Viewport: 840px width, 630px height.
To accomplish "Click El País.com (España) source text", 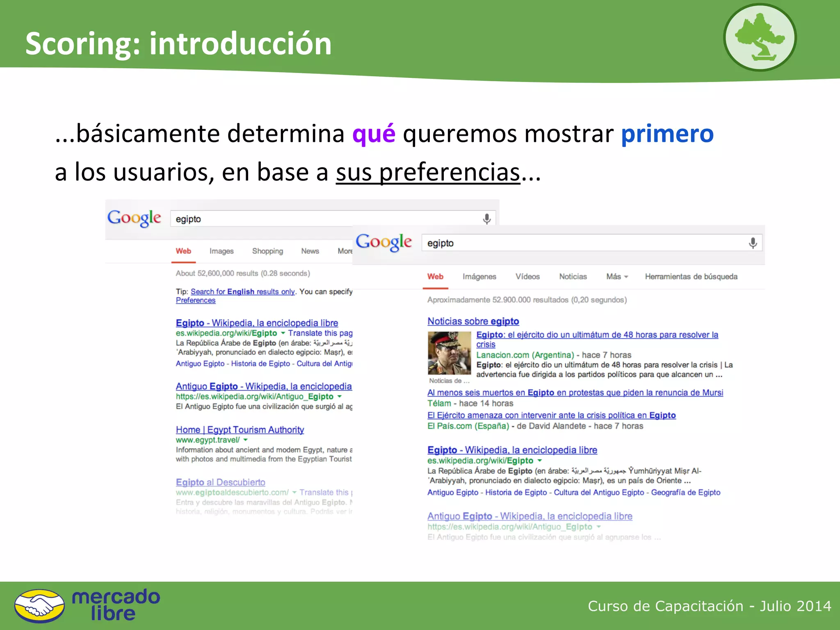I will (x=468, y=426).
